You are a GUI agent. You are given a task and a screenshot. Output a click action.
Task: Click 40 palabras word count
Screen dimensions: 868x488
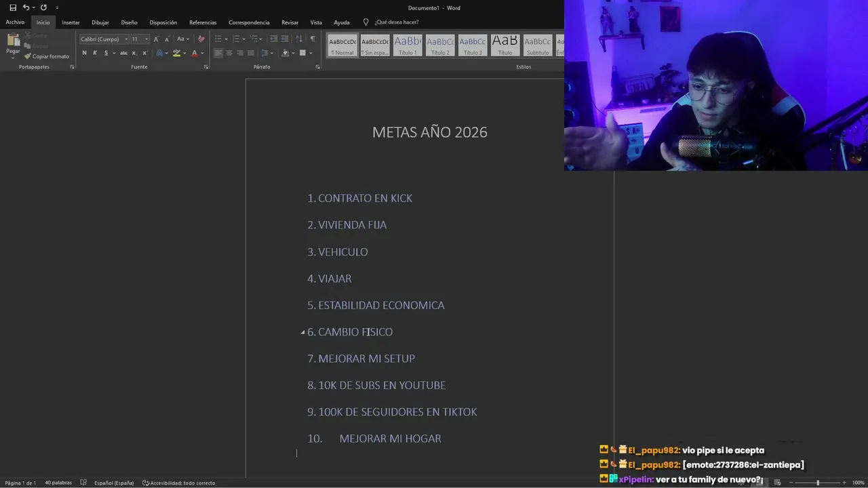pyautogui.click(x=58, y=483)
